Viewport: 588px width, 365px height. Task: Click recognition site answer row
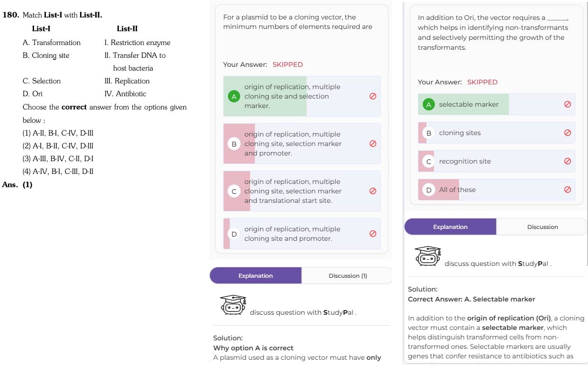tap(497, 161)
